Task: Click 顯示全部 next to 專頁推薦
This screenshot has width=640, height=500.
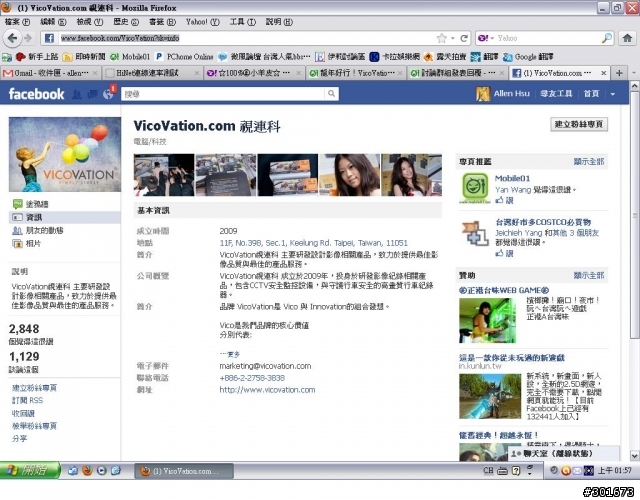Action: tap(589, 162)
